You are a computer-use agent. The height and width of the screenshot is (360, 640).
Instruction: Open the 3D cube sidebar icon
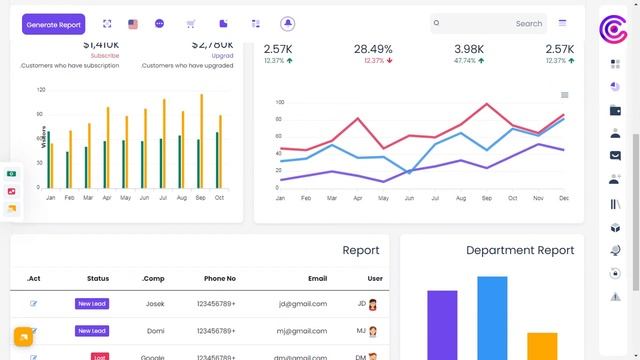click(x=615, y=227)
